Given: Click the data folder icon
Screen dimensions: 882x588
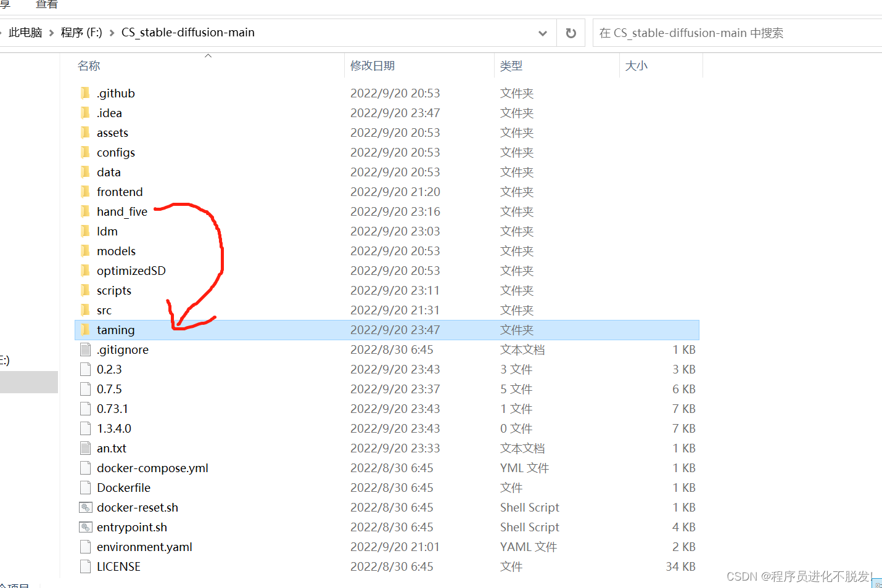Looking at the screenshot, I should 85,172.
